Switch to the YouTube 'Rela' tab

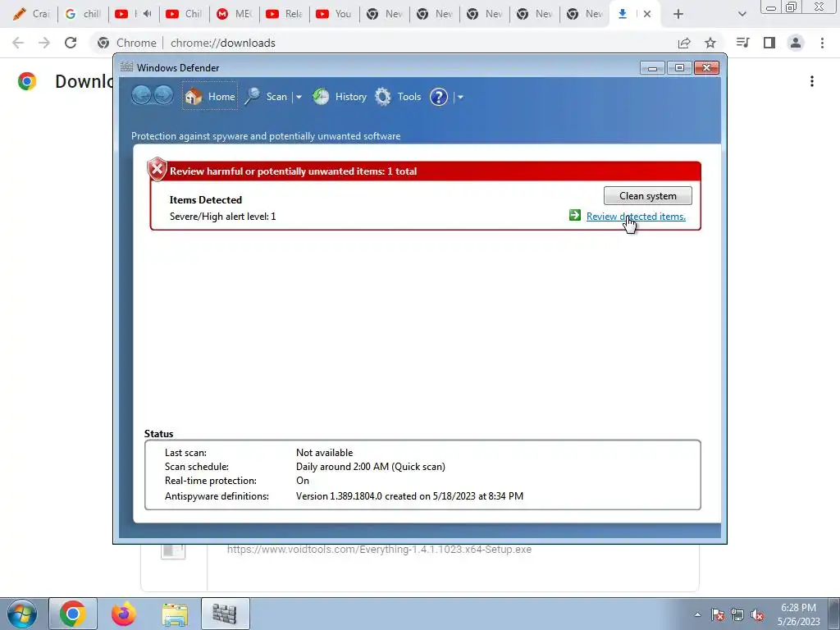coord(285,14)
